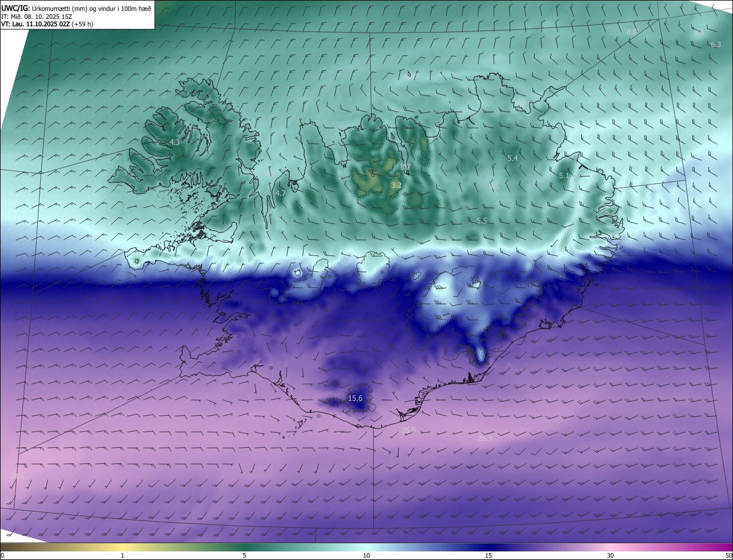Click the 5.5 value label in the interior
Viewport: 733px width, 560px height.
(x=482, y=220)
